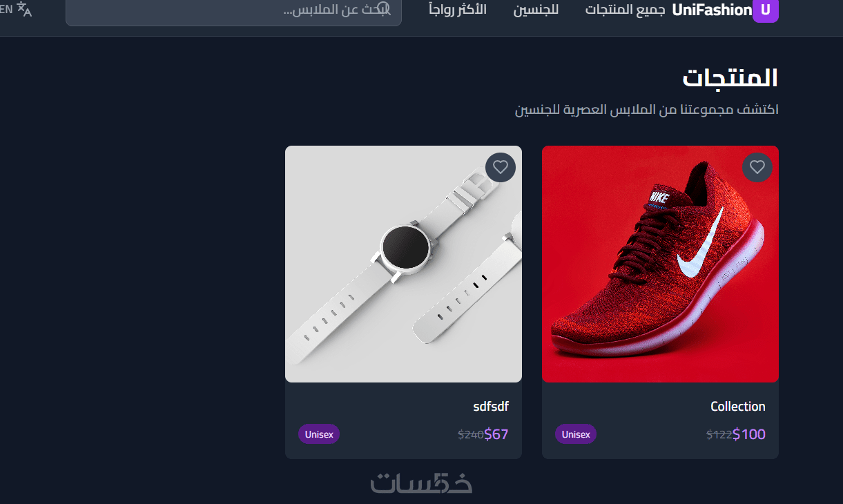Click the $67 price on sdfsdf

tap(496, 434)
